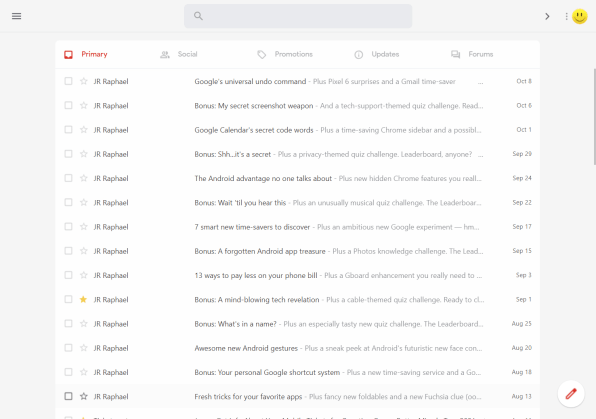596x419 pixels.
Task: Click the Updates info icon
Action: (x=358, y=55)
